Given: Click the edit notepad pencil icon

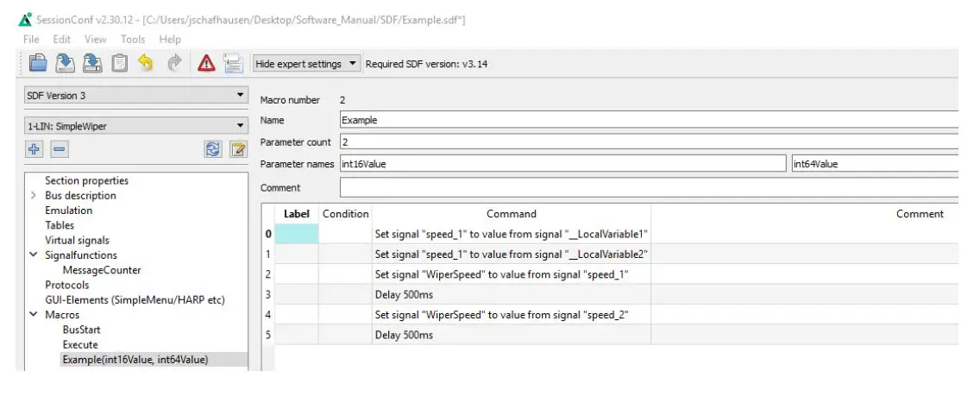Looking at the screenshot, I should pos(235,150).
